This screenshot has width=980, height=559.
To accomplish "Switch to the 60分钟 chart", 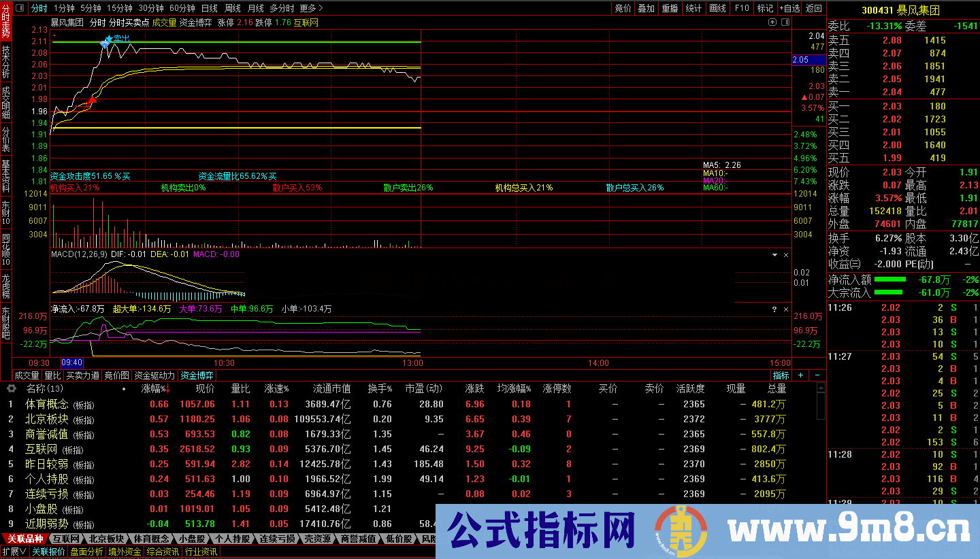I will [x=182, y=8].
